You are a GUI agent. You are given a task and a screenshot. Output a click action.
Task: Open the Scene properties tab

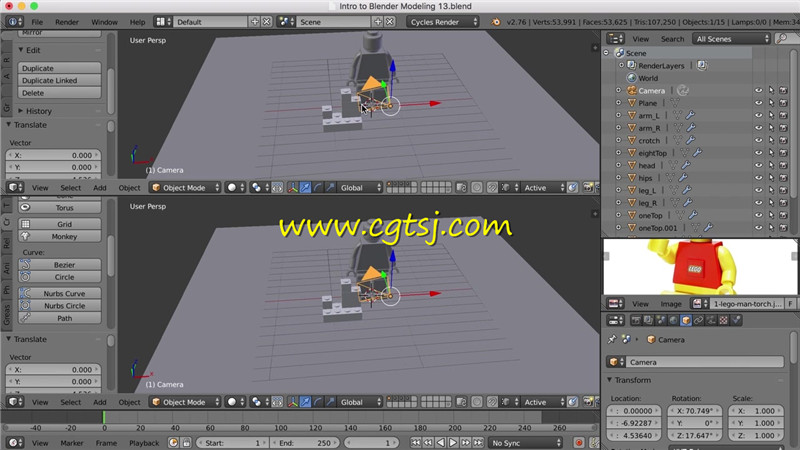[661, 320]
